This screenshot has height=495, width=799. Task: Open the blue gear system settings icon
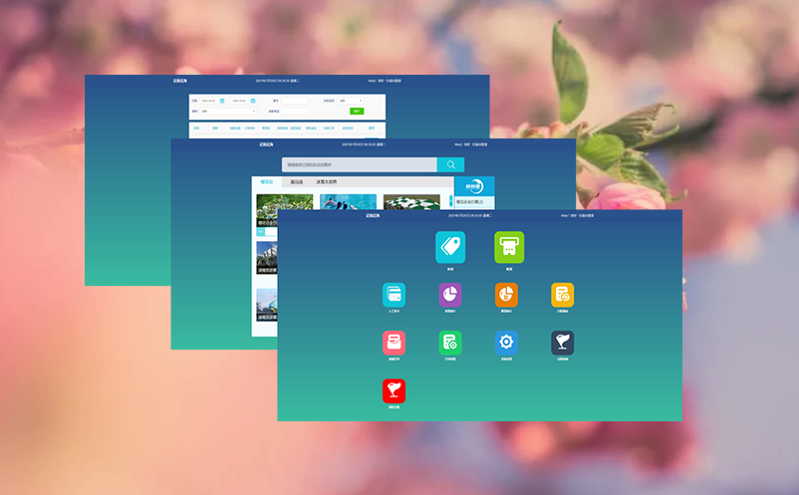(x=506, y=343)
